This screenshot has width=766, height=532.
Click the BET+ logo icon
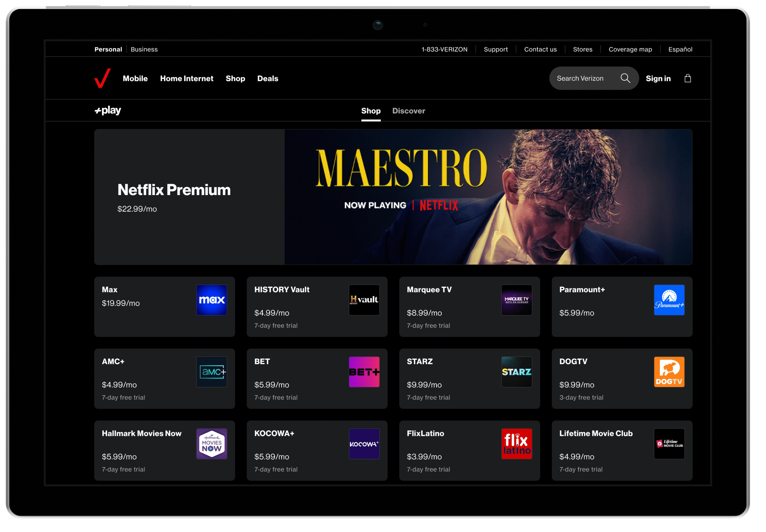pyautogui.click(x=364, y=372)
